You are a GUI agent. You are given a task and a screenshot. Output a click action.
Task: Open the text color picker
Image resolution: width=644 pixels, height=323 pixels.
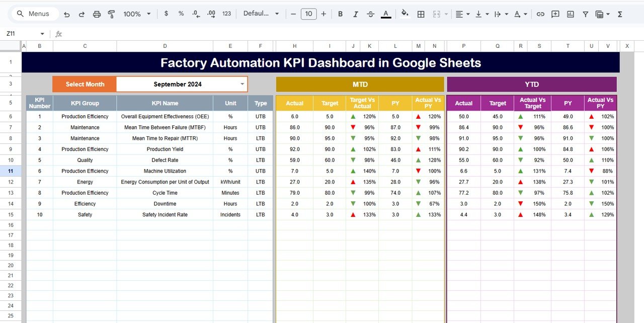click(386, 14)
